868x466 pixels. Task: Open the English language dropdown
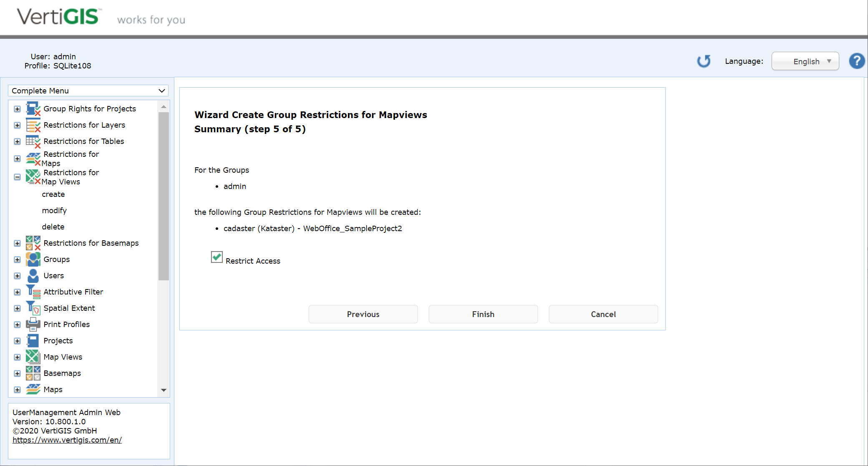[x=805, y=61]
